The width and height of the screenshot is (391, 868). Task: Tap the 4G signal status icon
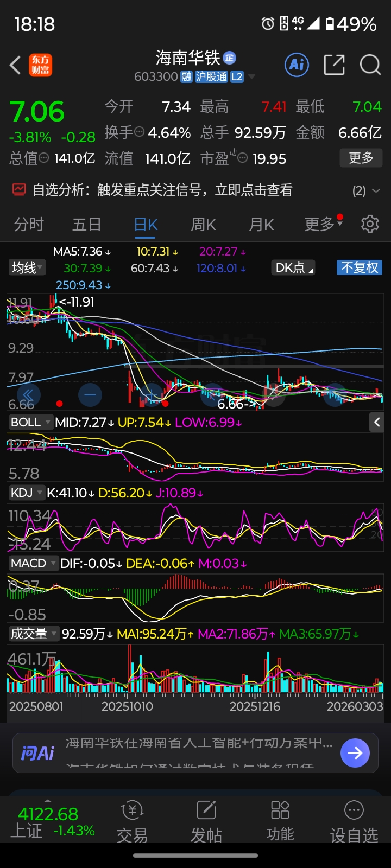(297, 23)
